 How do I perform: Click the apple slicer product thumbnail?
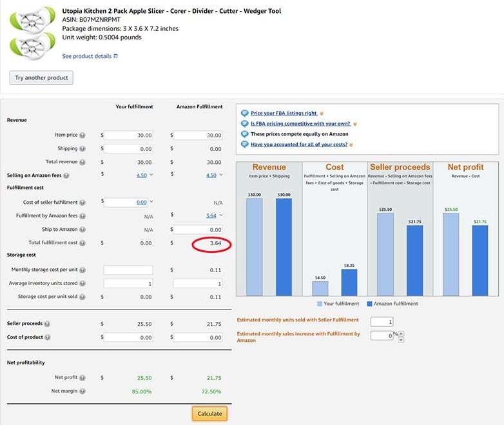[32, 33]
